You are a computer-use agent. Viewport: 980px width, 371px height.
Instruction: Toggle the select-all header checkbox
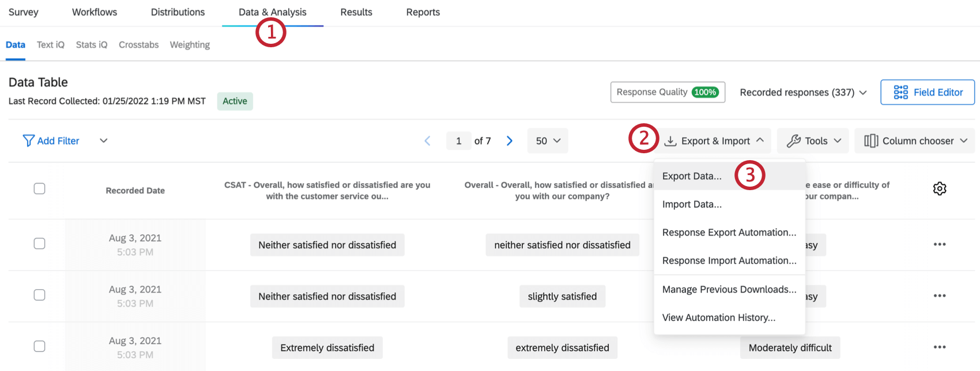(39, 188)
